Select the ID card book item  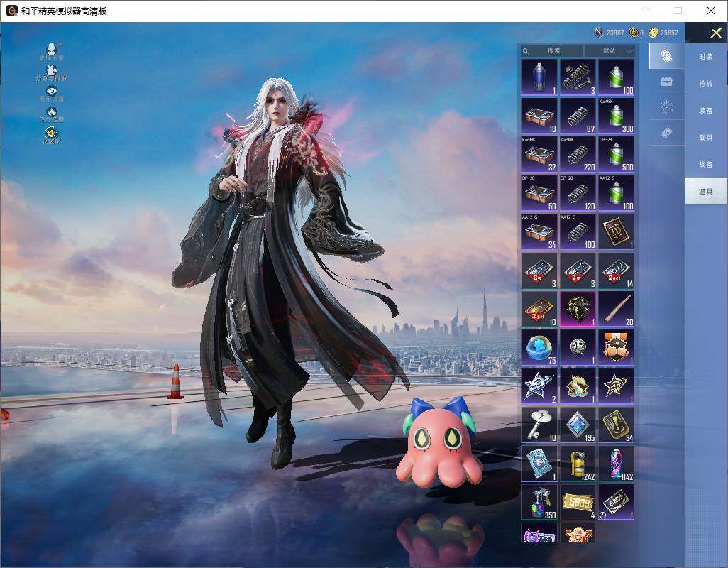click(x=616, y=231)
